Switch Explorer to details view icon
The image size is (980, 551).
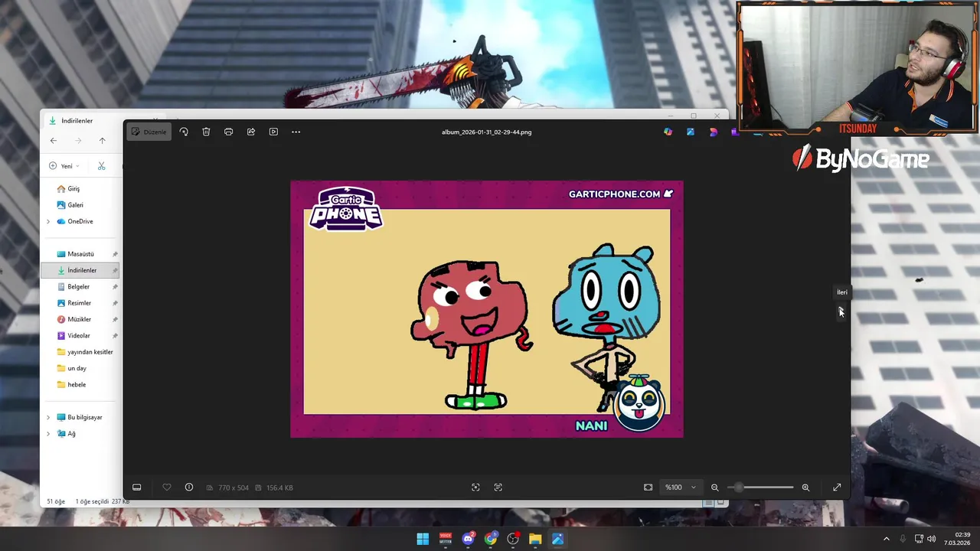pos(708,503)
